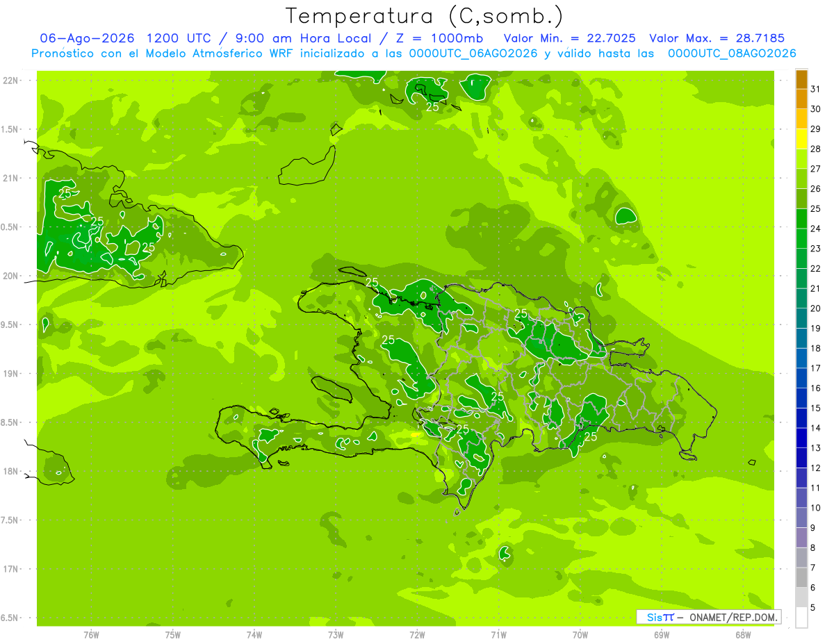Pick the colorbar swatch between 27 and 28
The height and width of the screenshot is (644, 834).
[x=801, y=159]
